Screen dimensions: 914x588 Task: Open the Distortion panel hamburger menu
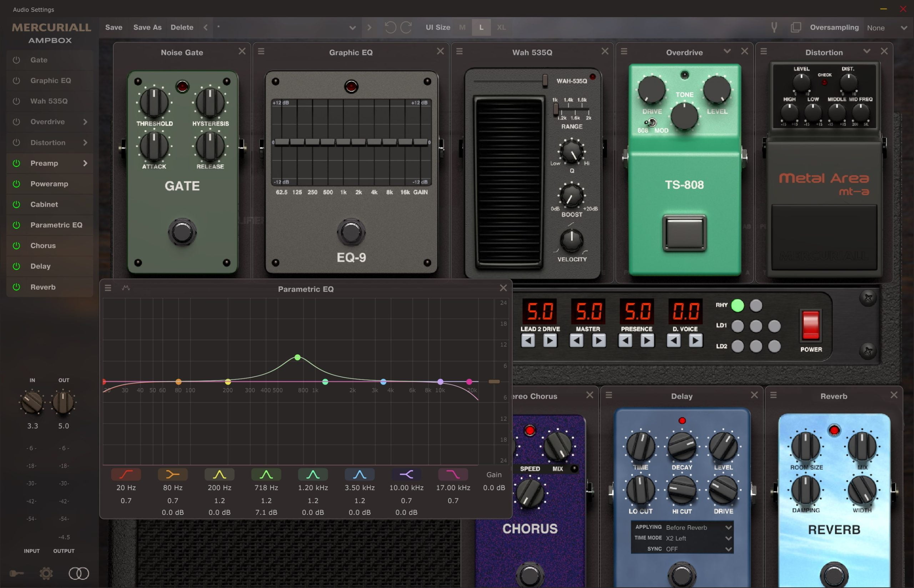[x=764, y=51]
